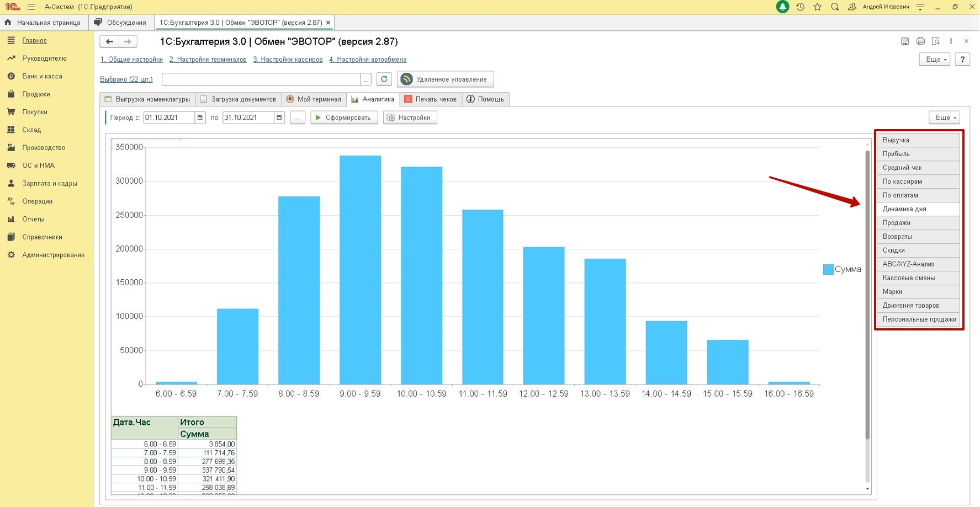
Task: Click the Выбрано (22 шт.) link
Action: tap(126, 79)
